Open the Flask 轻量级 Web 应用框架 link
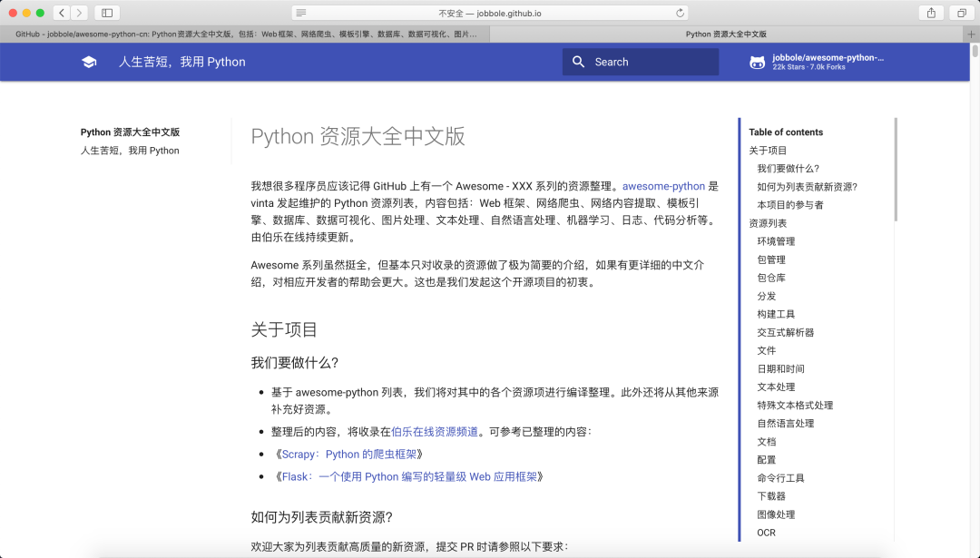 point(409,476)
